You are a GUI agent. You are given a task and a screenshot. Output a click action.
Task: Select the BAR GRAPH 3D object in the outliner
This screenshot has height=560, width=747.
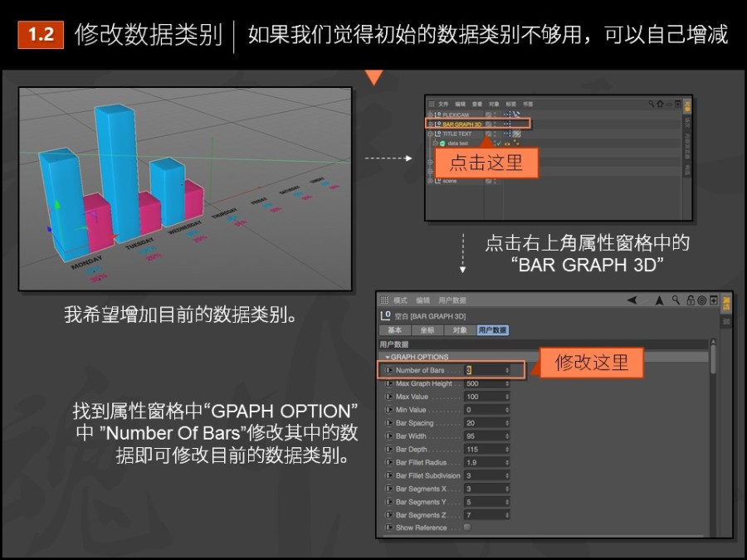(463, 125)
